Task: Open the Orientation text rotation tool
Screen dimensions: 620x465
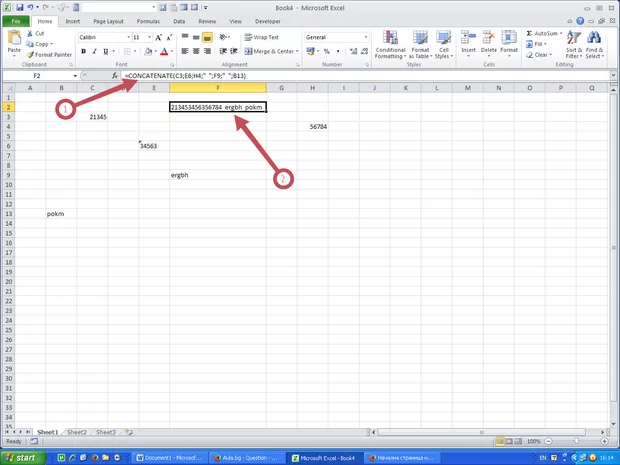Action: (x=223, y=37)
